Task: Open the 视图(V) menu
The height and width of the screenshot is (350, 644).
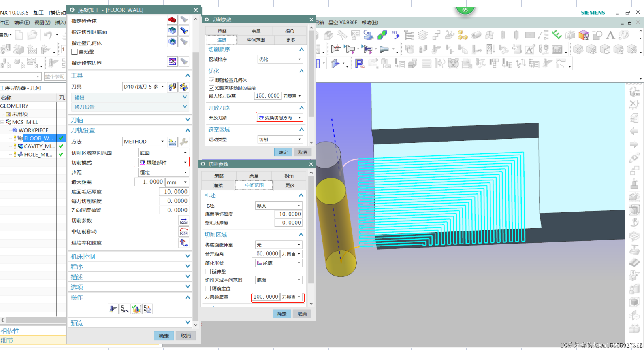Action: pos(42,22)
